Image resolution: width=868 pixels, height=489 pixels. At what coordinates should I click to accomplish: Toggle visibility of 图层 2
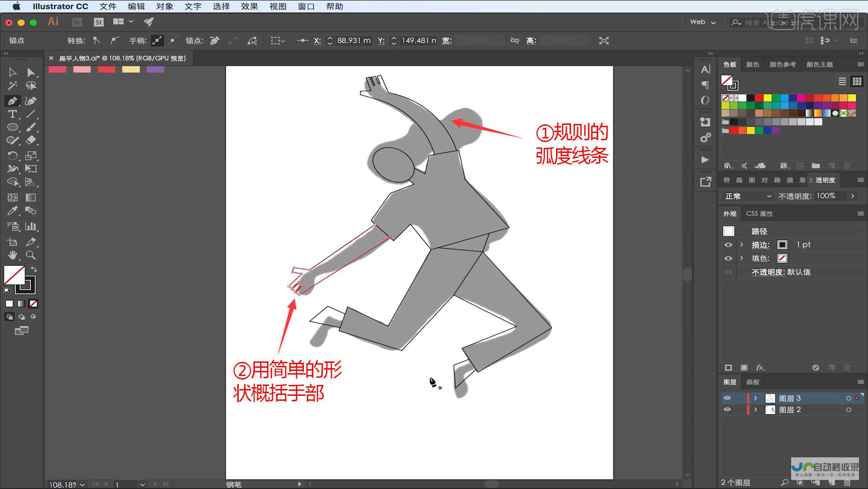(727, 410)
